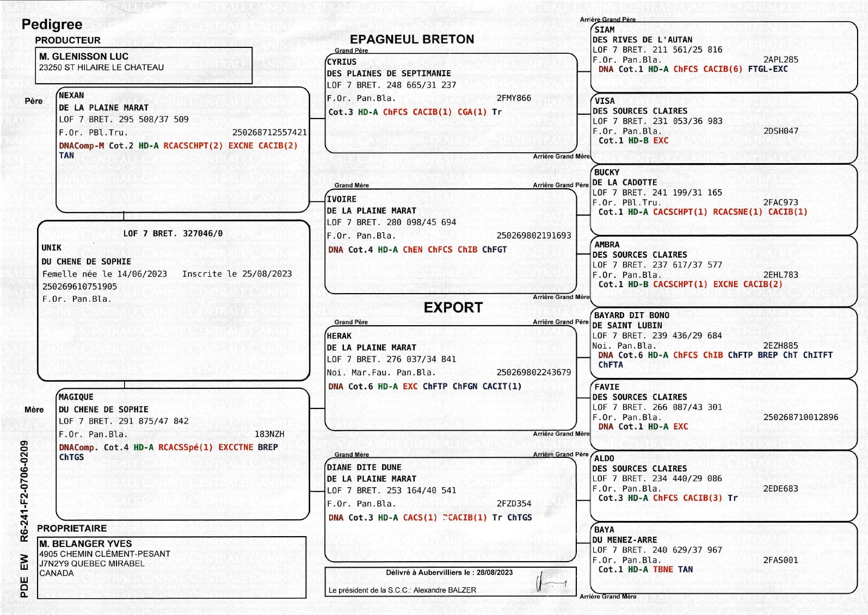Select owner name M. BELANGER YVES

pyautogui.click(x=85, y=544)
